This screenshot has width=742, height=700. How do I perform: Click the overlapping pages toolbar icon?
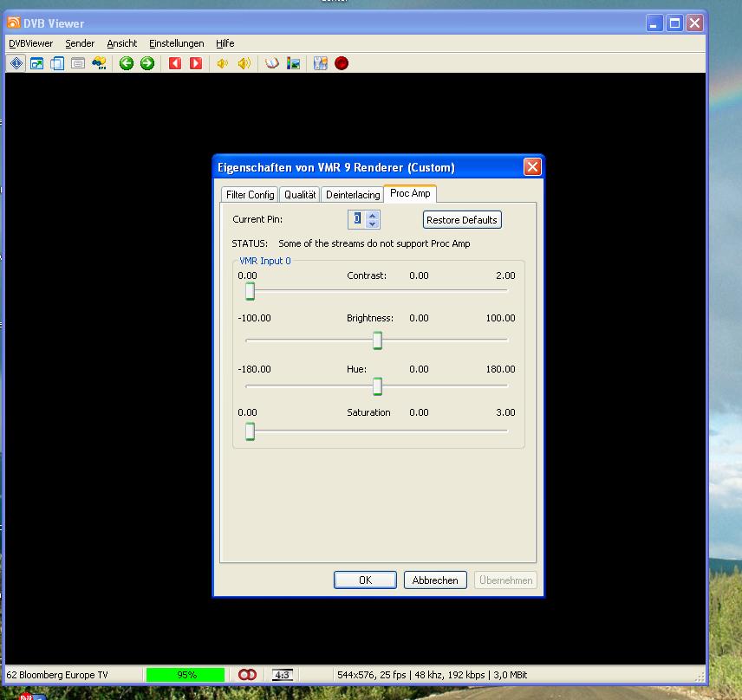(57, 63)
